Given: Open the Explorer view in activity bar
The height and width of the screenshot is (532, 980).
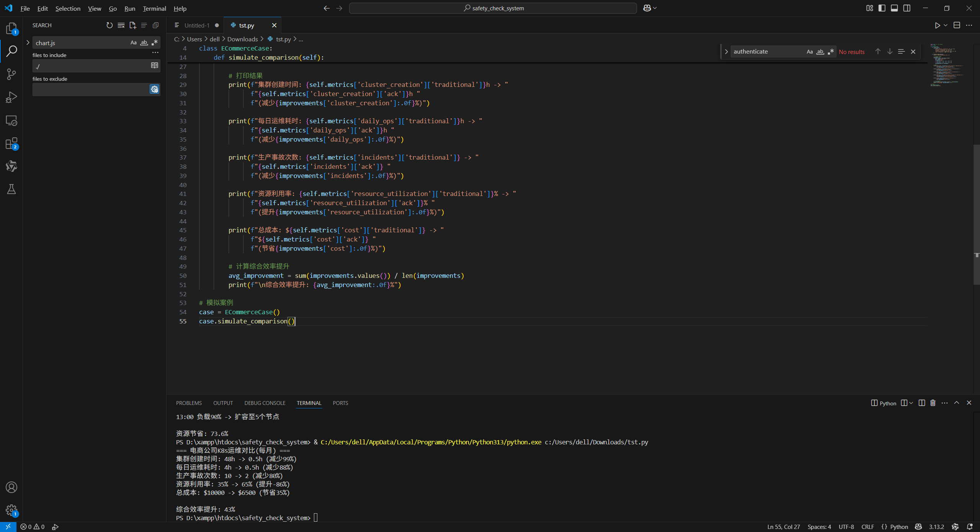Looking at the screenshot, I should tap(11, 28).
